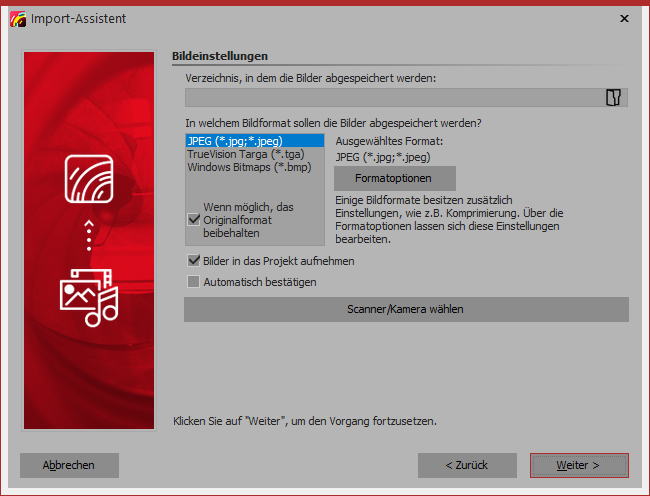Open the Formatoptionen settings
Screen dimensions: 650x496
394,178
